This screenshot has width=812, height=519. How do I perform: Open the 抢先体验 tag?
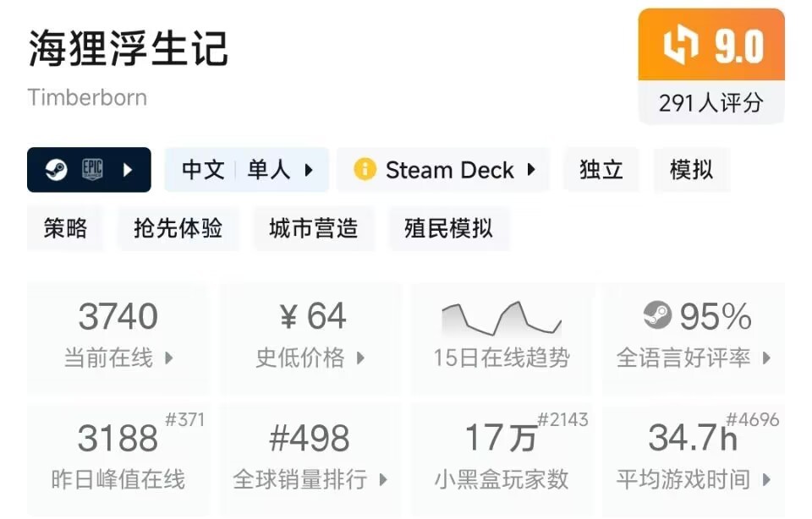coord(178,228)
